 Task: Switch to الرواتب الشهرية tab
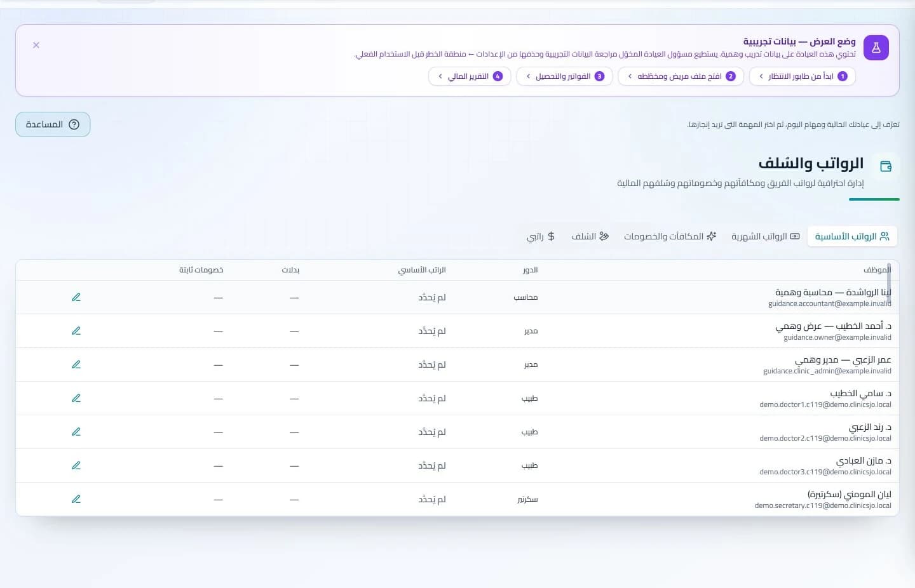click(x=765, y=236)
